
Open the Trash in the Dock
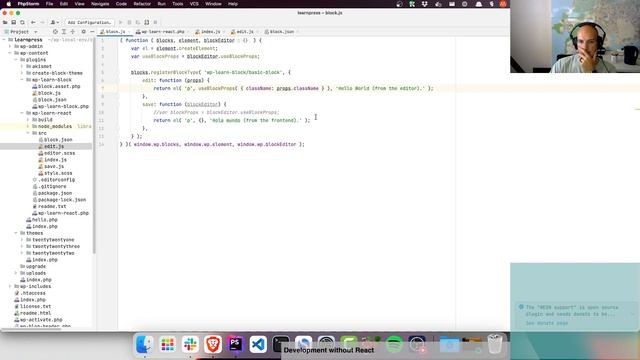(x=495, y=344)
